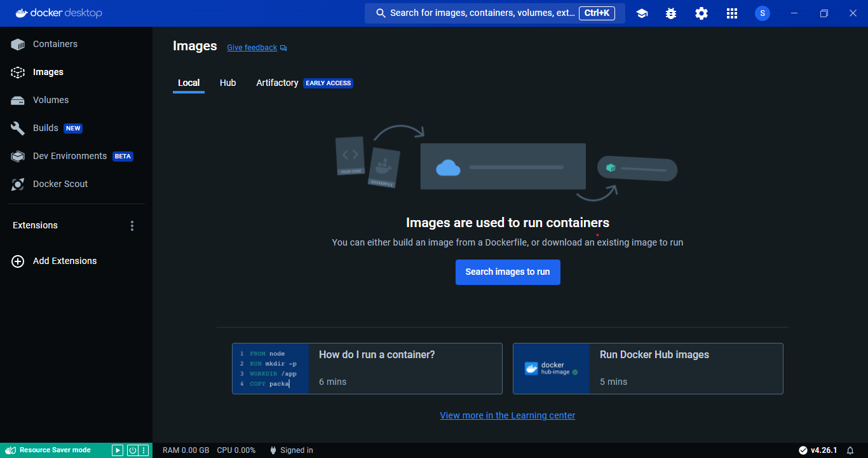Click the account avatar labeled S
This screenshot has width=868, height=458.
tap(763, 13)
